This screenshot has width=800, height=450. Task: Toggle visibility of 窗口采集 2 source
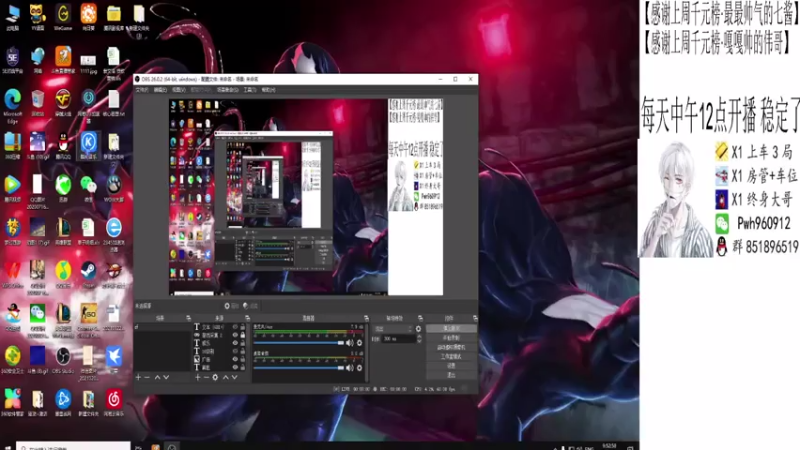click(235, 335)
